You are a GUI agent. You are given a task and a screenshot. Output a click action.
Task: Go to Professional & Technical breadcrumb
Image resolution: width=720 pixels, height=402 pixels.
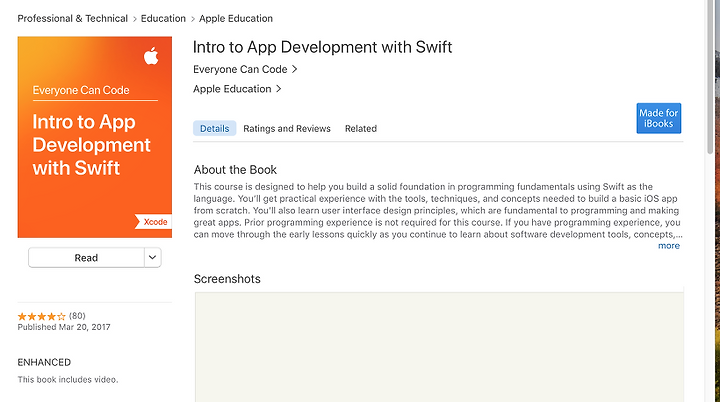(x=73, y=18)
